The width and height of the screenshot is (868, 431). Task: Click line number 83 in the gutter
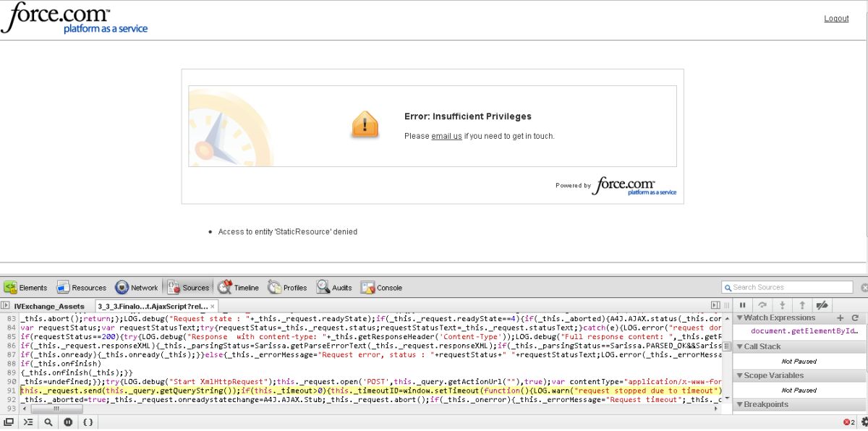coord(10,319)
